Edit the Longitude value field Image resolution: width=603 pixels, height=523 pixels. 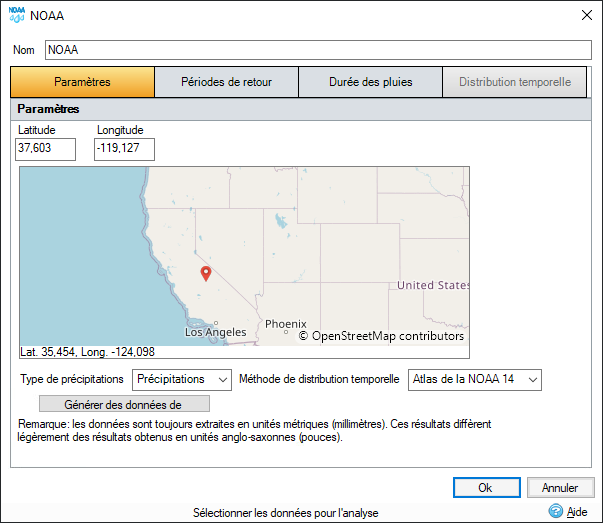click(x=124, y=149)
